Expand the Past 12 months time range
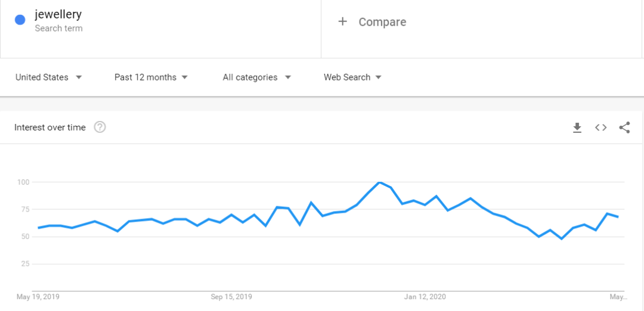Viewport: 644px width, 311px height. click(151, 77)
